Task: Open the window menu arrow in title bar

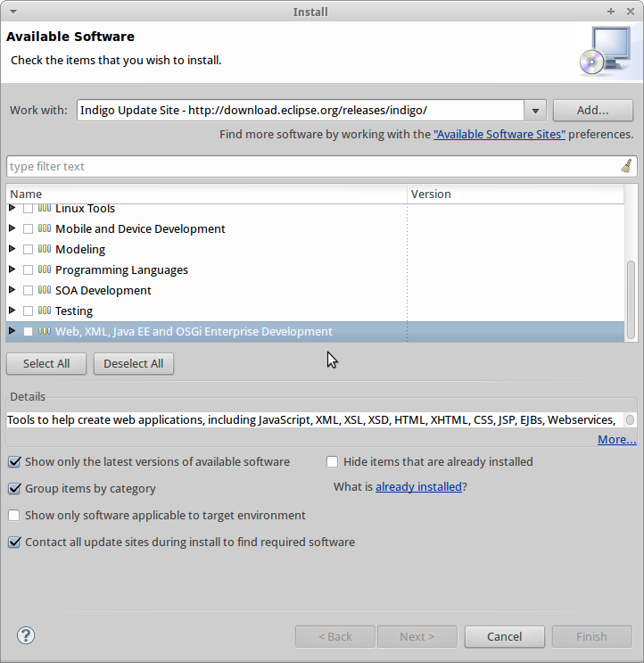Action: [11, 12]
